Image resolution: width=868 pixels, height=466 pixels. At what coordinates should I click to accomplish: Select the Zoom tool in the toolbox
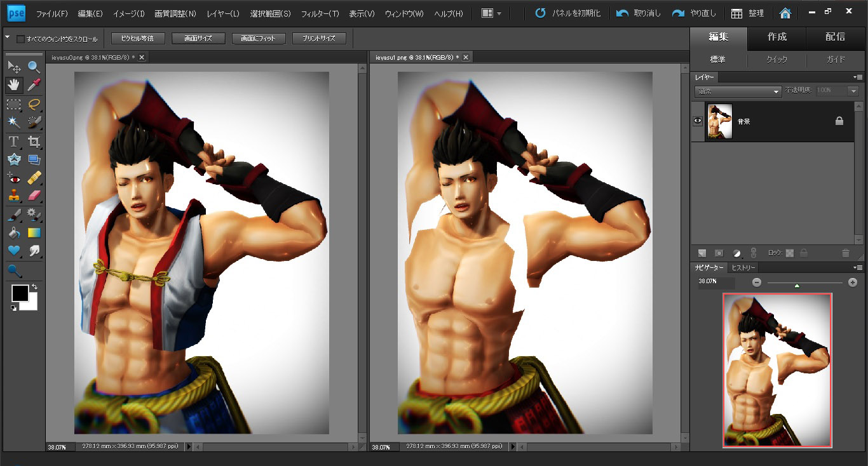coord(34,67)
